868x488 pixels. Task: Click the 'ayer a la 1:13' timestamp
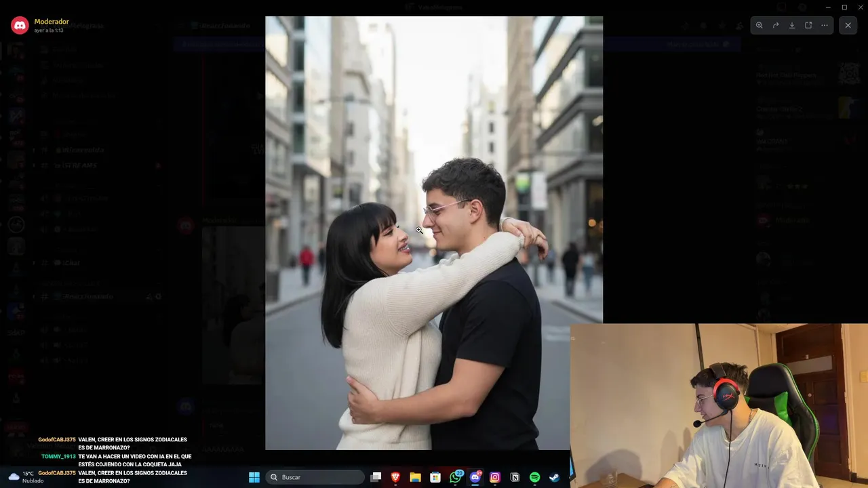49,30
